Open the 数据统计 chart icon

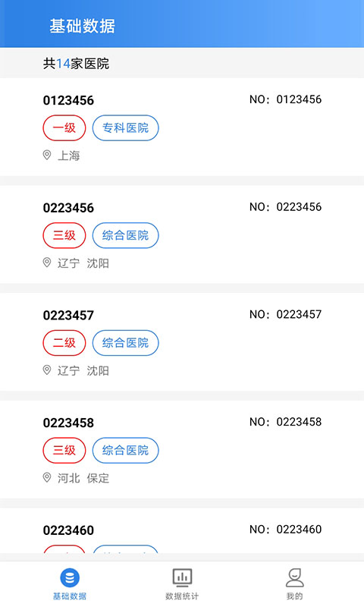click(182, 578)
